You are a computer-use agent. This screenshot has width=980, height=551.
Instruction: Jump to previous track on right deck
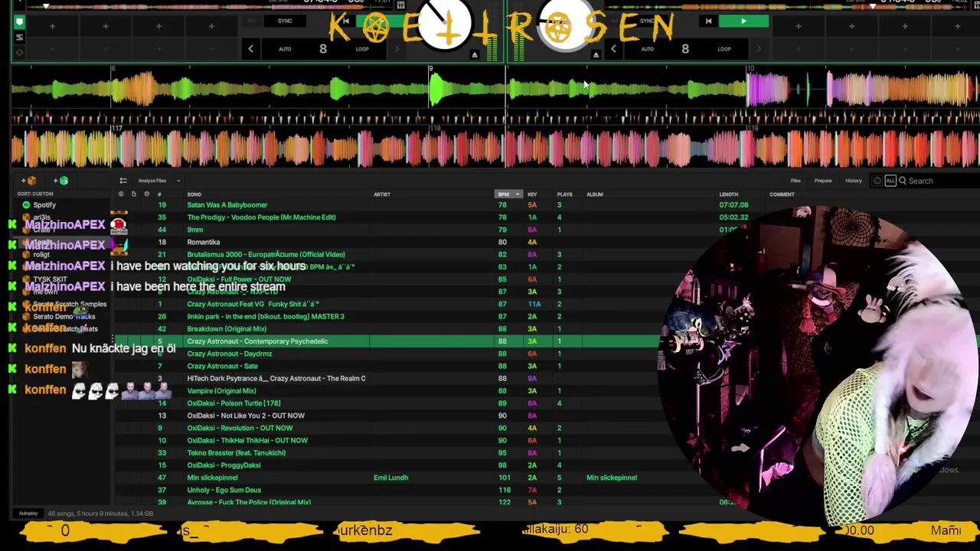(x=708, y=21)
